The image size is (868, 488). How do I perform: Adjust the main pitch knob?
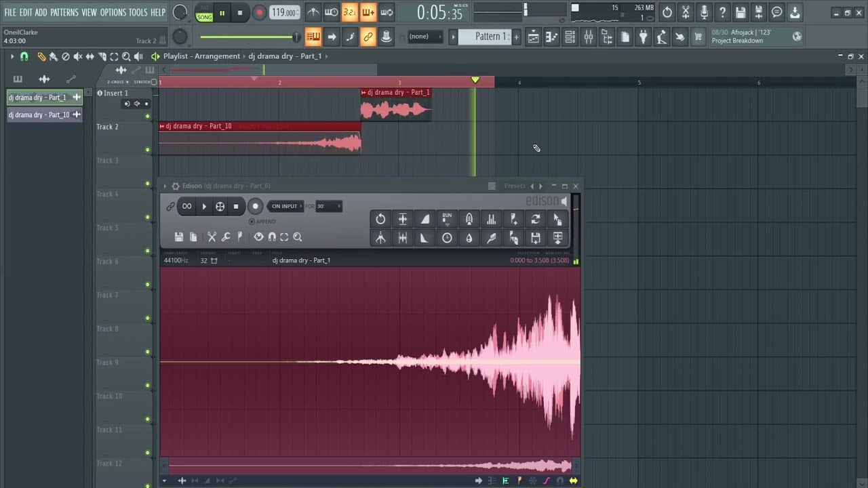click(180, 37)
